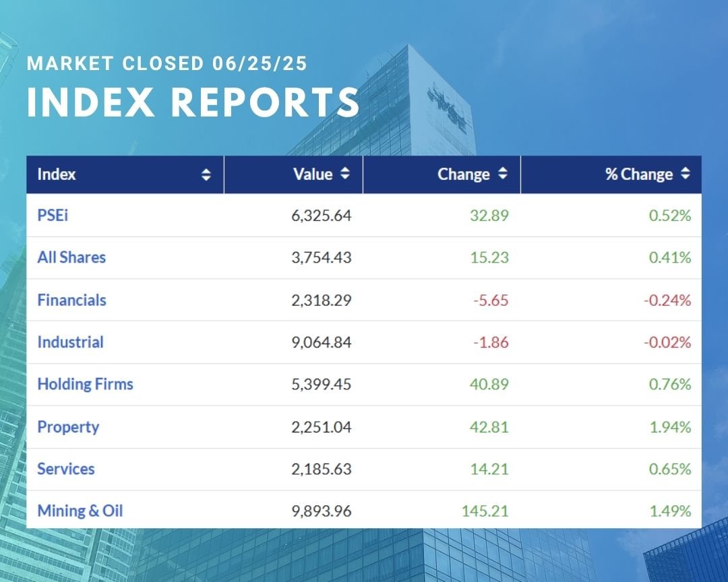Click the Value column sort icon
Screen dimensions: 728x582
click(345, 174)
